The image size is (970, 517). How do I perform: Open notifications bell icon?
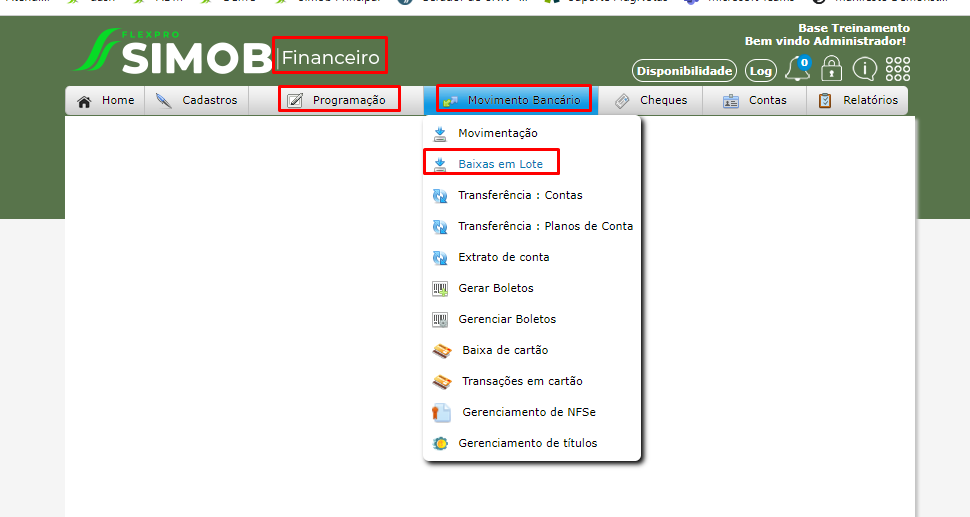(797, 69)
